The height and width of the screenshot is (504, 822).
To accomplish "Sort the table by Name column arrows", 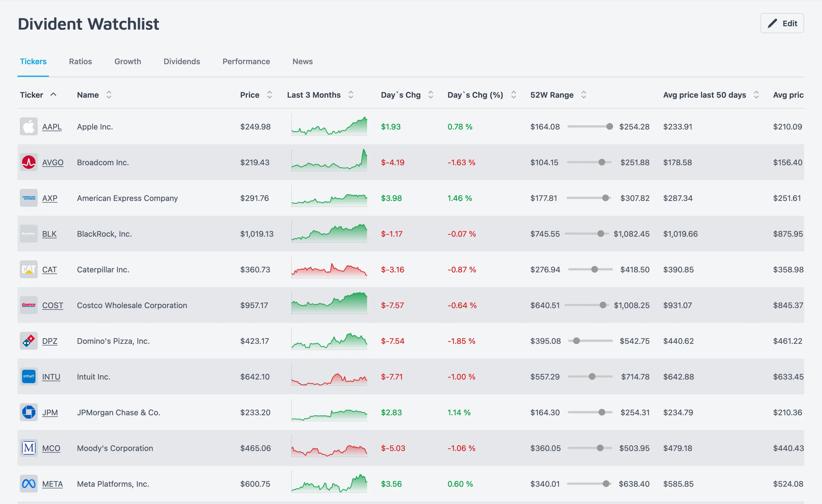I will [109, 95].
